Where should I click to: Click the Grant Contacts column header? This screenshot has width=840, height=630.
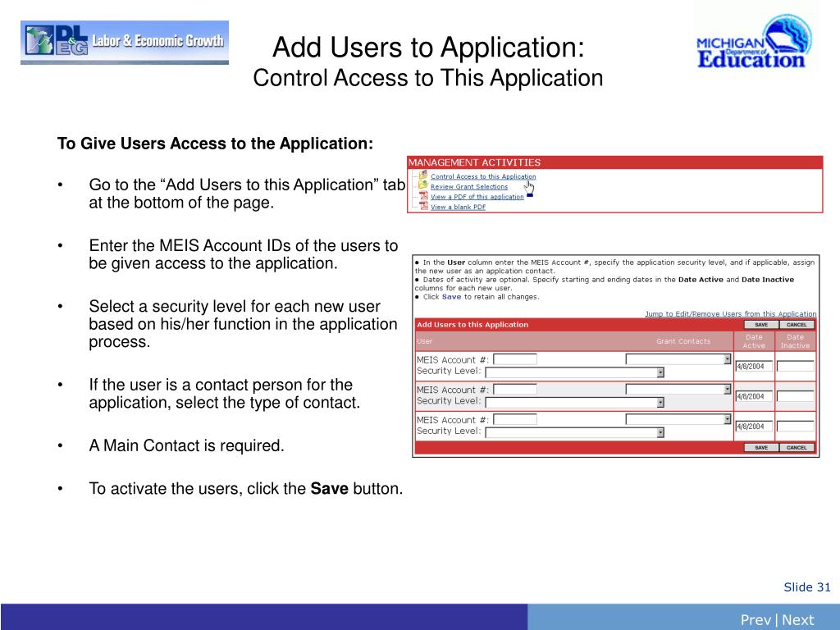(683, 341)
